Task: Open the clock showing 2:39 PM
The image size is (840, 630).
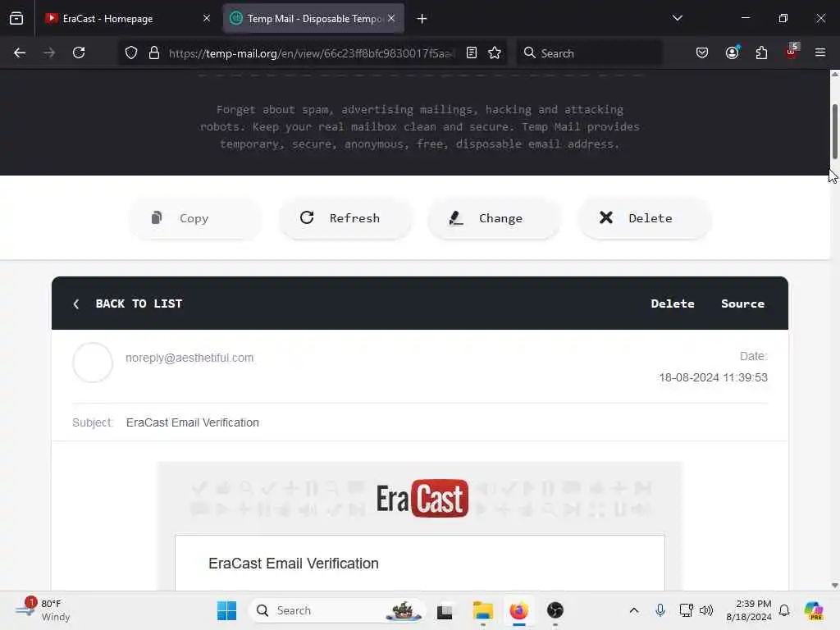Action: tap(748, 610)
